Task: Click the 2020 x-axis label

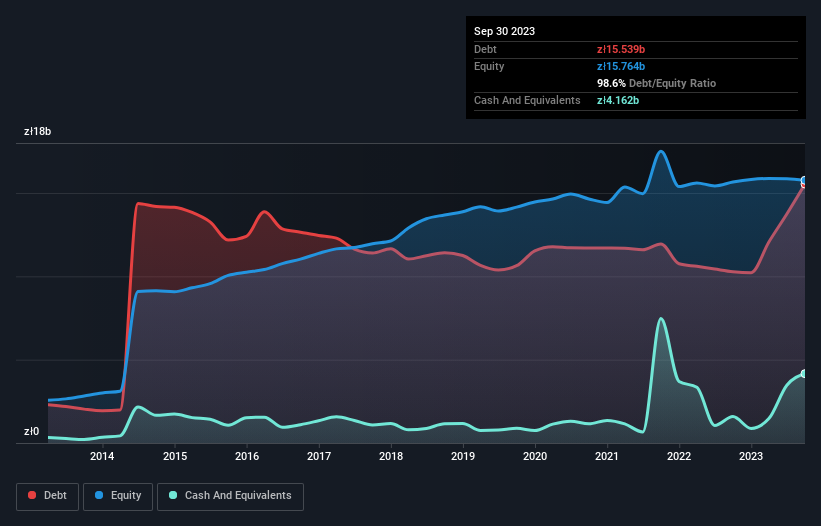Action: coord(535,456)
